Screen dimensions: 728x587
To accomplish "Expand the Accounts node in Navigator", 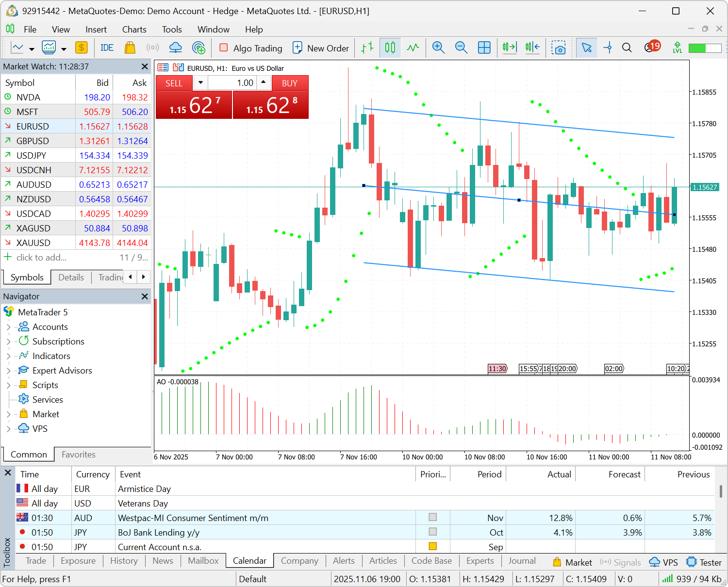I will click(x=10, y=326).
